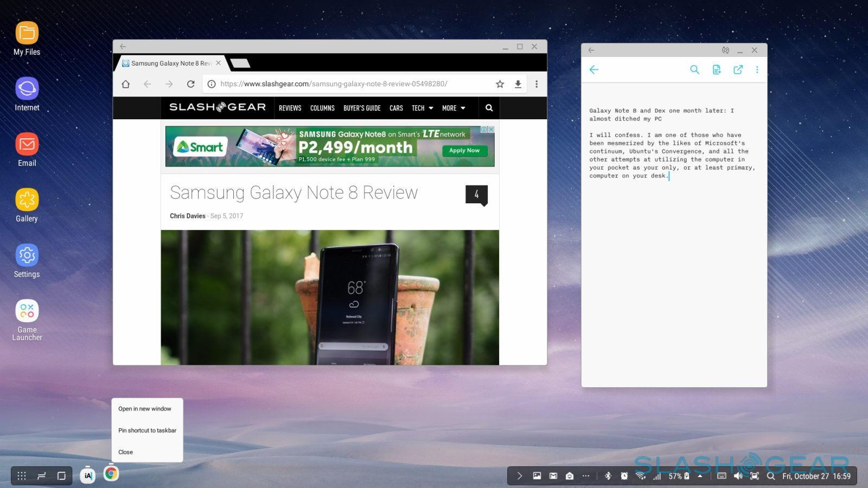Open the My Files desktop icon
The image size is (868, 488).
[x=27, y=34]
